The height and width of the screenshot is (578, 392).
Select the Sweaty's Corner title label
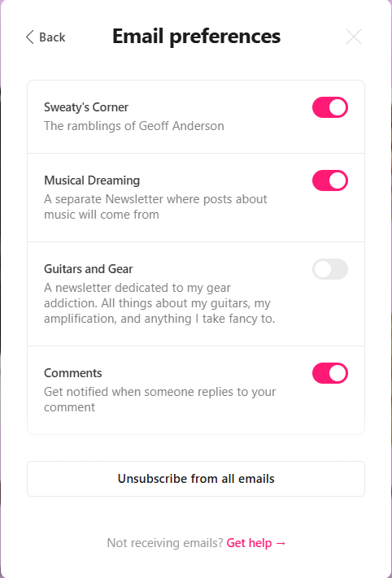click(x=86, y=107)
